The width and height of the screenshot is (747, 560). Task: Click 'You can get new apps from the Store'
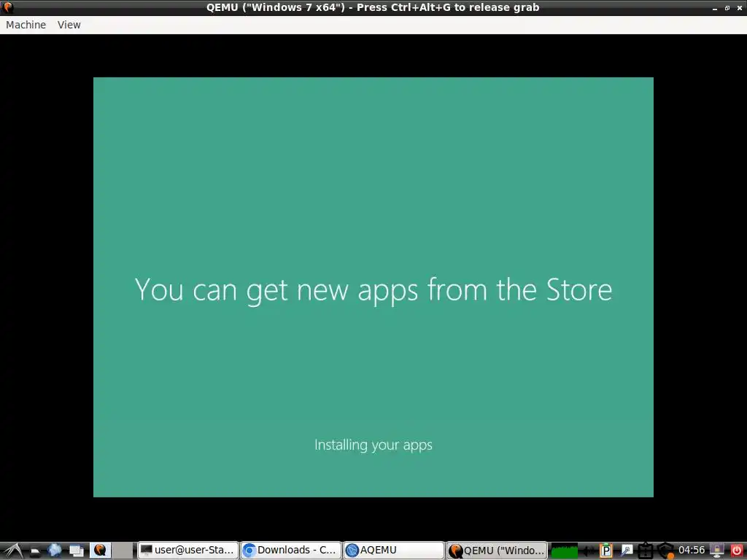tap(373, 290)
